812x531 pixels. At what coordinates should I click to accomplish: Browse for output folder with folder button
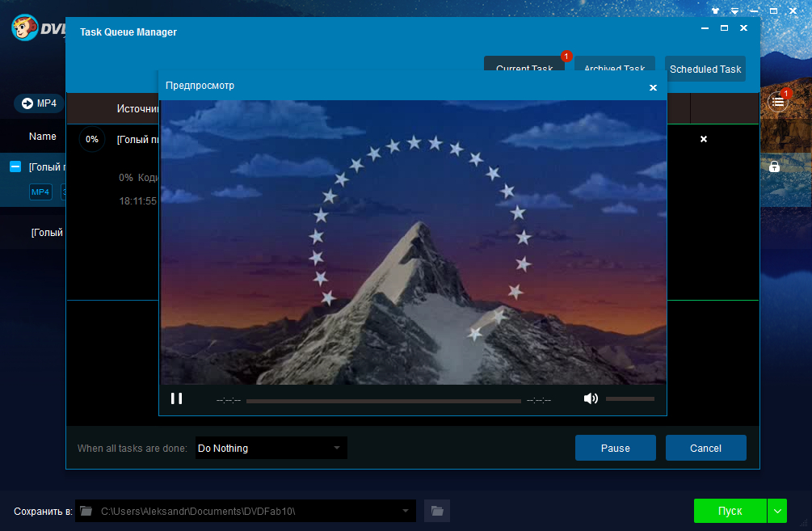point(437,511)
